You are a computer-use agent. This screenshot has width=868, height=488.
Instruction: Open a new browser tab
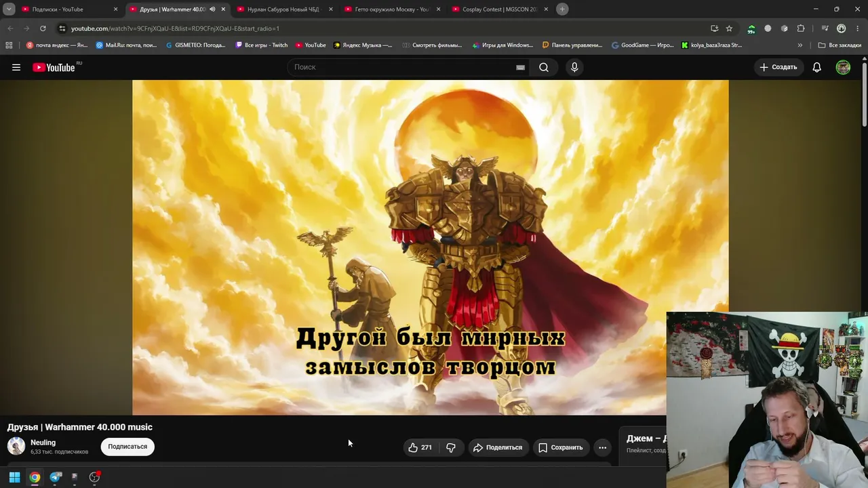[562, 9]
